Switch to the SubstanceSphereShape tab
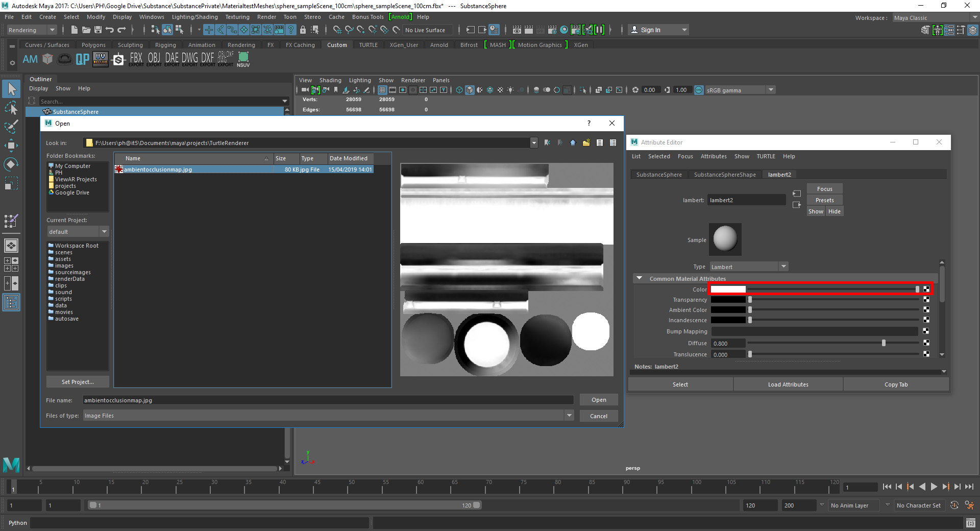This screenshot has height=531, width=980. click(x=724, y=175)
